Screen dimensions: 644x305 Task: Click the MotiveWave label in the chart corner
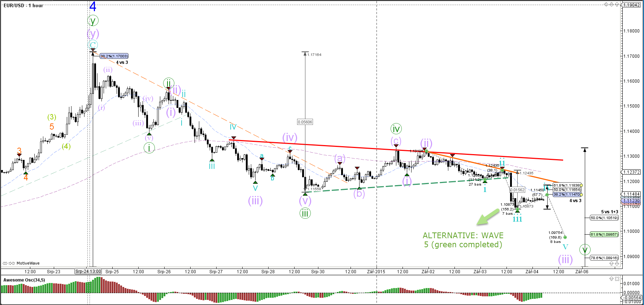point(28,263)
